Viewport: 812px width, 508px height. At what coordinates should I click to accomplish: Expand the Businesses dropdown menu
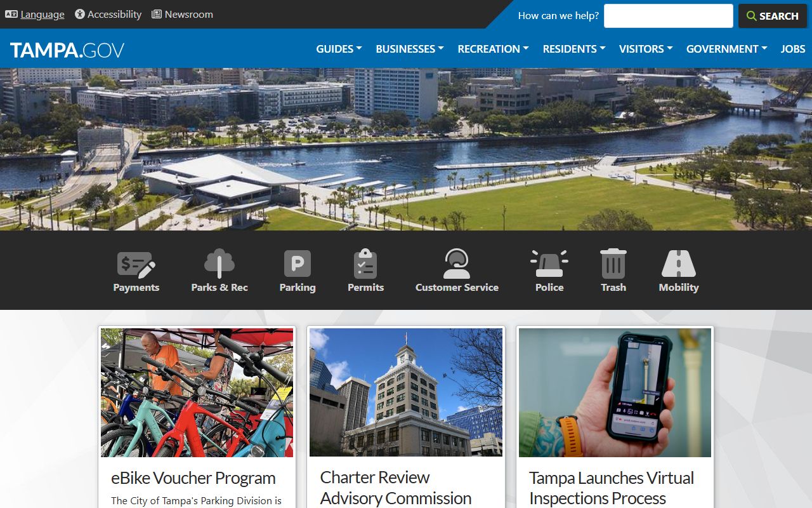coord(410,49)
